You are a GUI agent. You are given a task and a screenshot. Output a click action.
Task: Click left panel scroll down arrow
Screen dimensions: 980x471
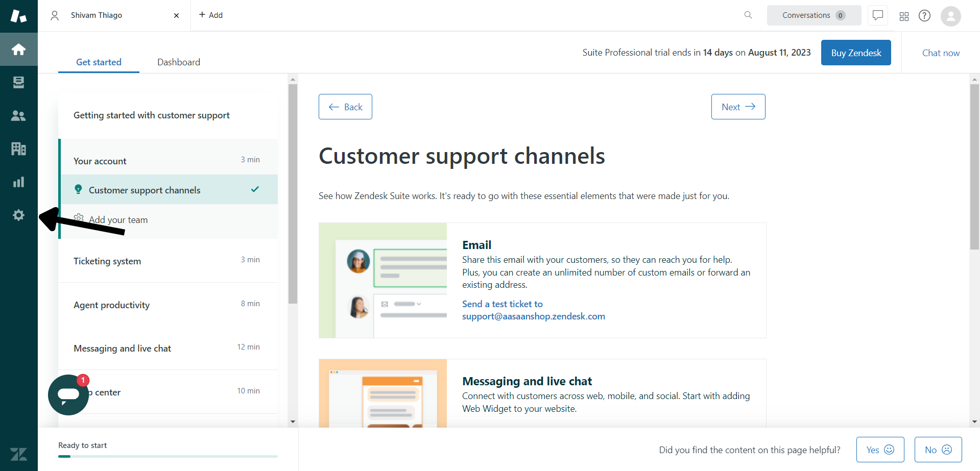tap(293, 422)
